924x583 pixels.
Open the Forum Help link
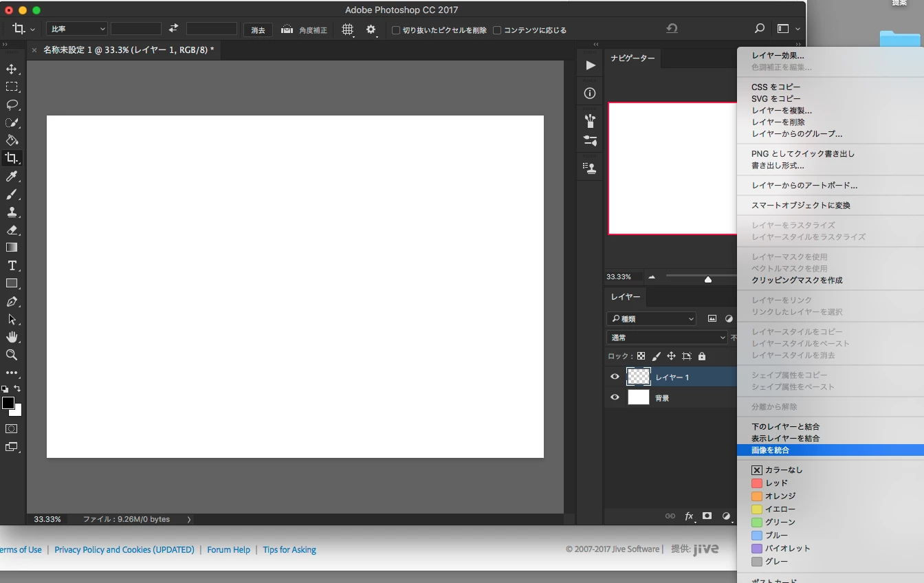228,550
